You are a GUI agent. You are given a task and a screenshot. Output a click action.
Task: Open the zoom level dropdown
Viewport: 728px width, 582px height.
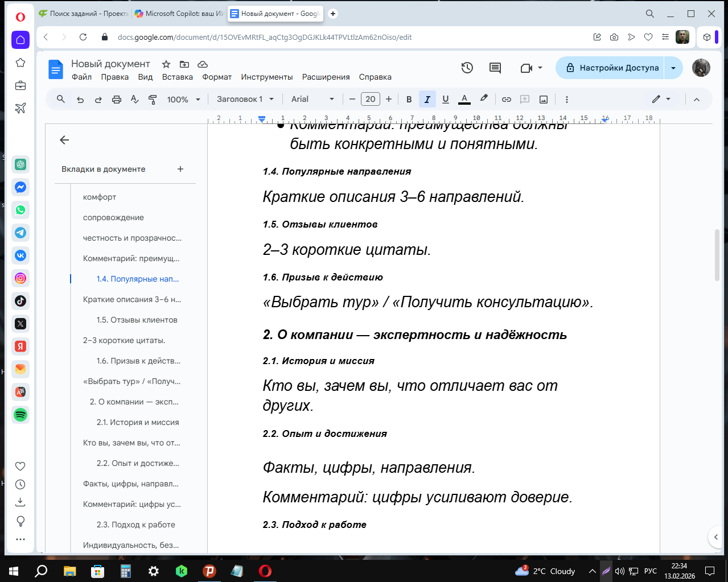coord(183,99)
